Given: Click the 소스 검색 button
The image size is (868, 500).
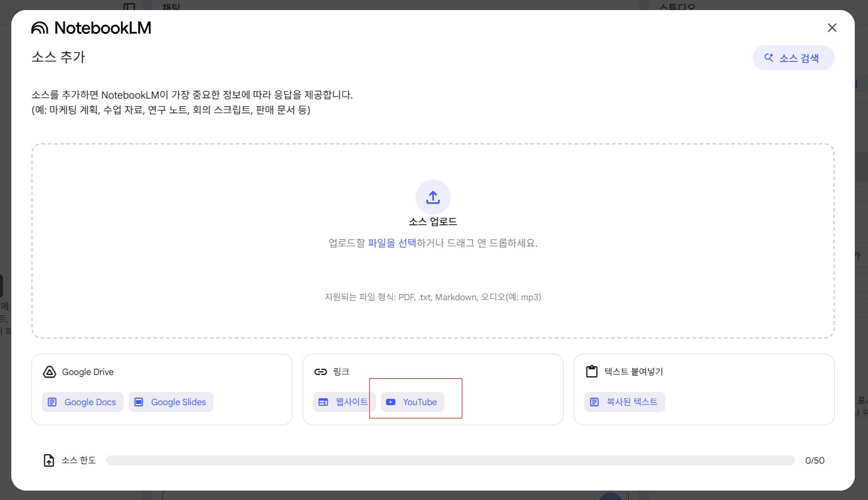Looking at the screenshot, I should click(x=793, y=58).
